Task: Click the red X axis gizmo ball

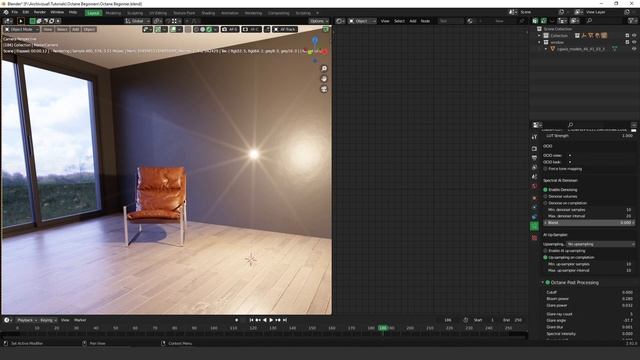Action: (x=325, y=51)
